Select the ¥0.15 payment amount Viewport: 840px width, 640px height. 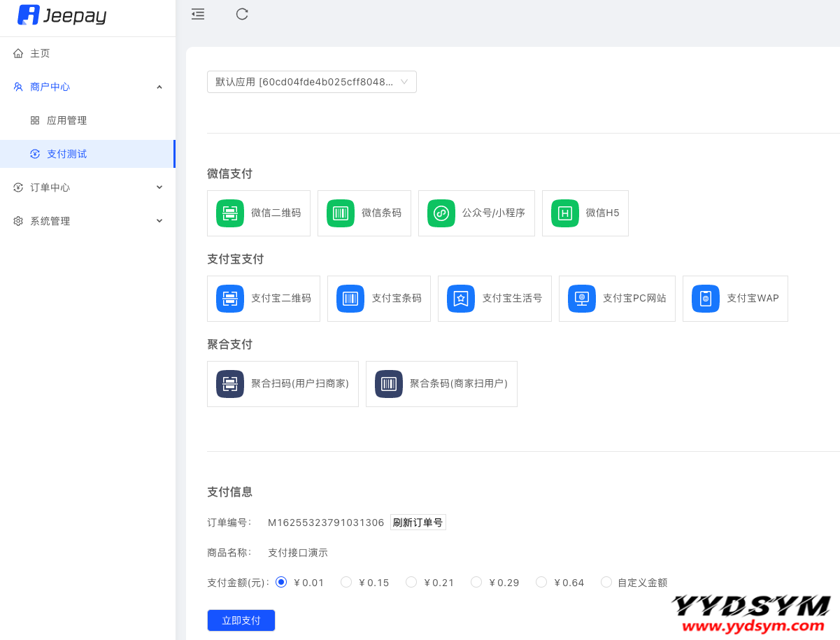tap(346, 582)
